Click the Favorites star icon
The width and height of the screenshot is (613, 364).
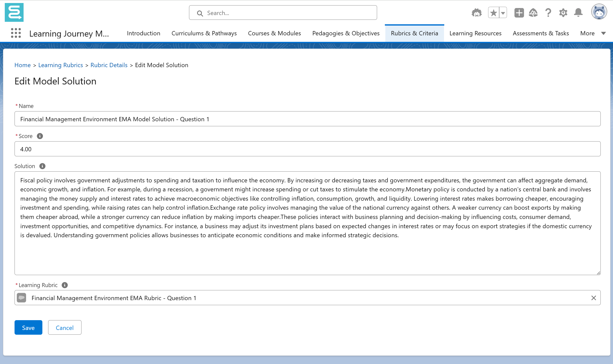point(493,13)
